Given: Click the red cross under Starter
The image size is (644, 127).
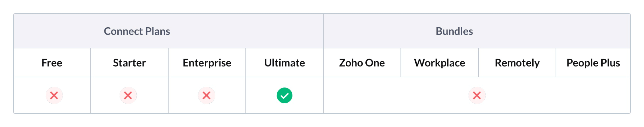Looking at the screenshot, I should 128,95.
